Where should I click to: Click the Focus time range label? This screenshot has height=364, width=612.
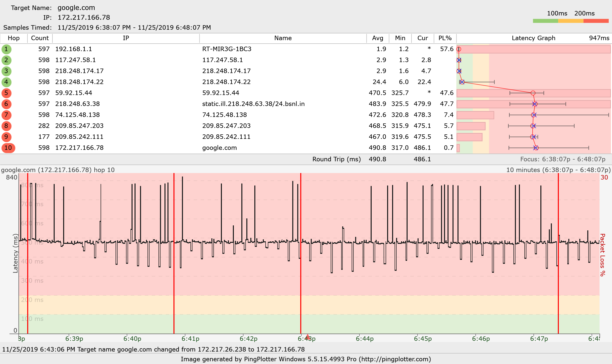563,159
